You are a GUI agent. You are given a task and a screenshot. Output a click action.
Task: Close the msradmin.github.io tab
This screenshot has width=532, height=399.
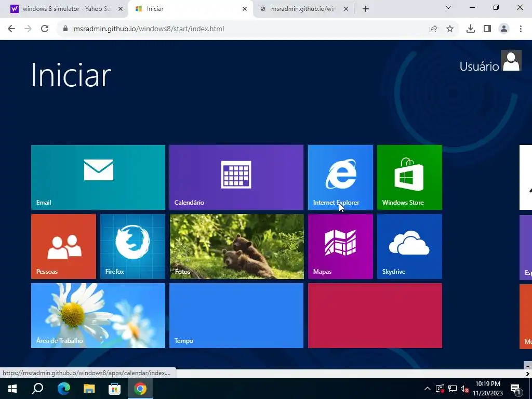click(x=345, y=9)
